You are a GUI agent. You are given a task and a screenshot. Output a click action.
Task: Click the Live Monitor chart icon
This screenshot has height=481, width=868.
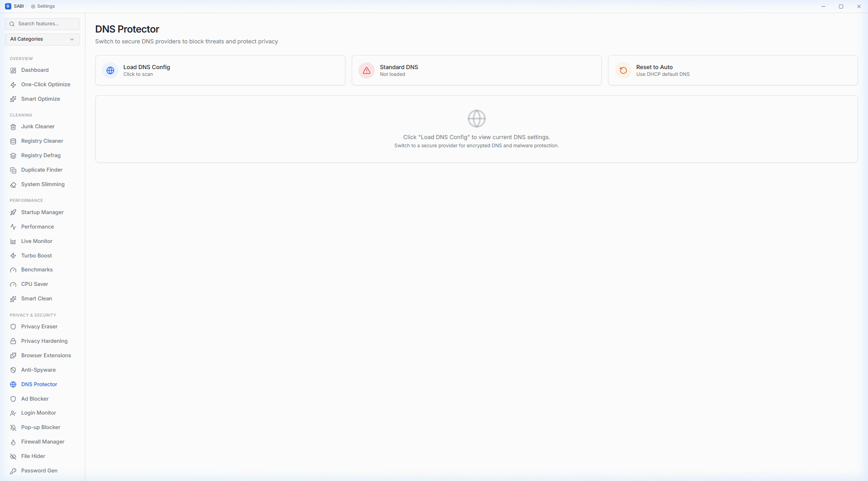coord(13,242)
